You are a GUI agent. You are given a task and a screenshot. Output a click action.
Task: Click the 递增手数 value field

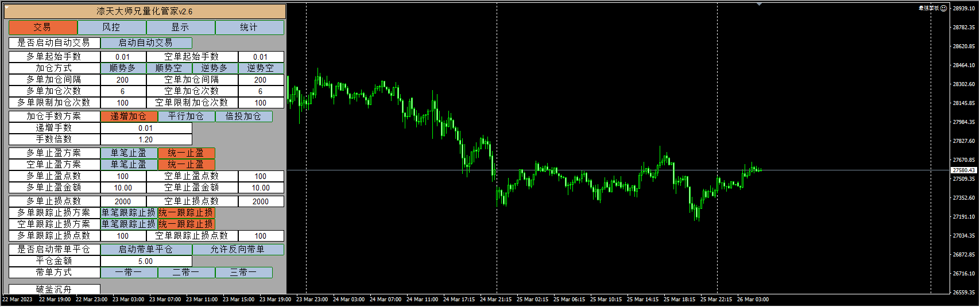(x=146, y=128)
